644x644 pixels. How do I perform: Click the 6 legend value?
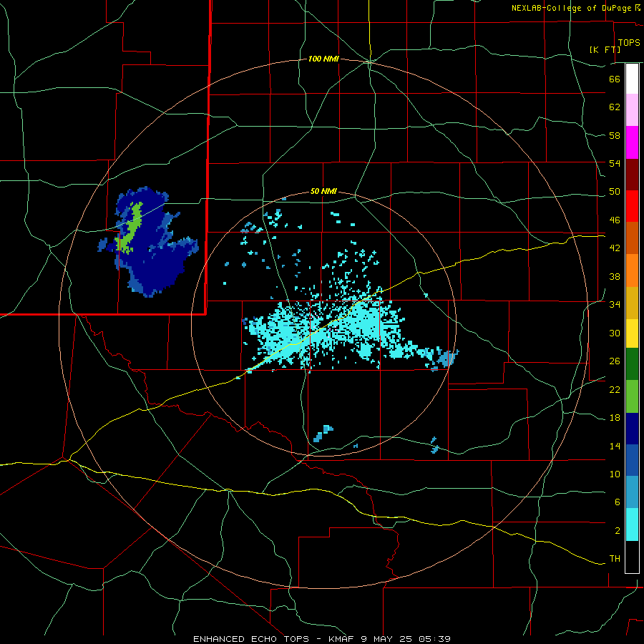pos(618,502)
